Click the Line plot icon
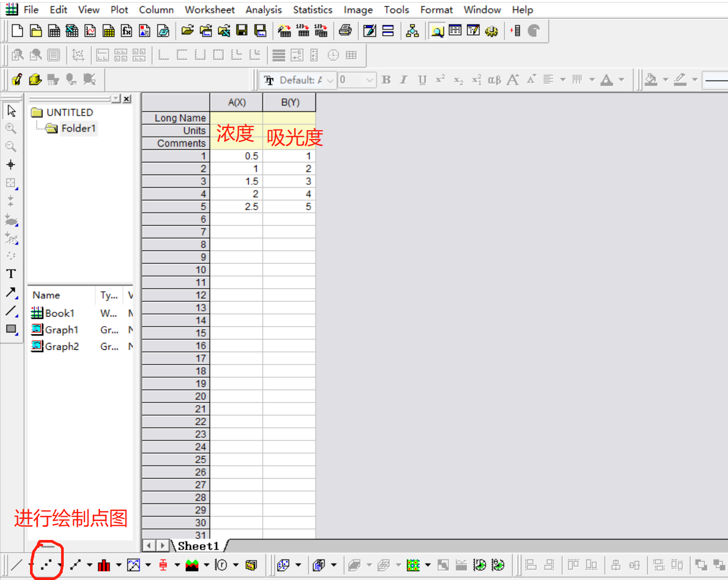This screenshot has width=728, height=580. (17, 565)
